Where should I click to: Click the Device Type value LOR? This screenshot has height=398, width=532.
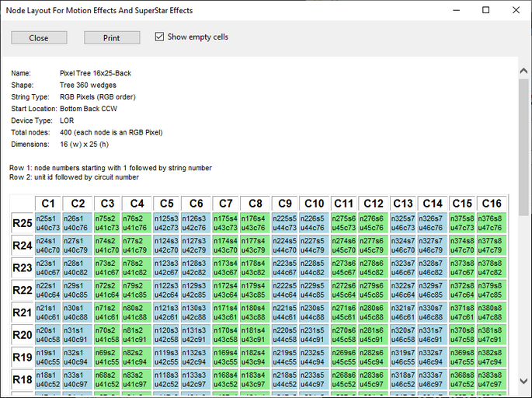point(67,120)
